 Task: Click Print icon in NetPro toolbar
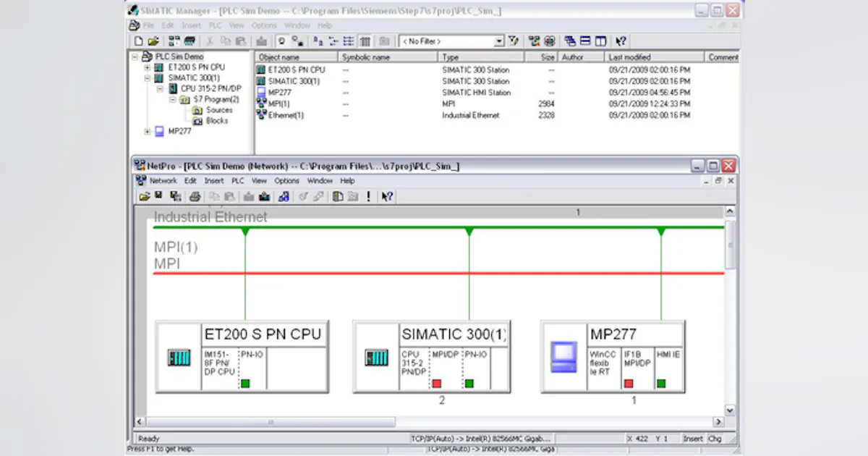195,196
